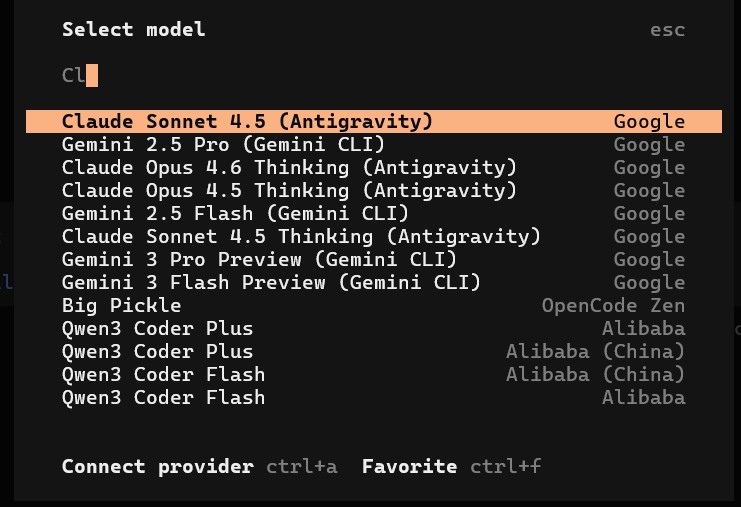The height and width of the screenshot is (507, 741).
Task: Pick Qwen3 Coder Flash from Alibaba (China)
Action: (x=164, y=374)
